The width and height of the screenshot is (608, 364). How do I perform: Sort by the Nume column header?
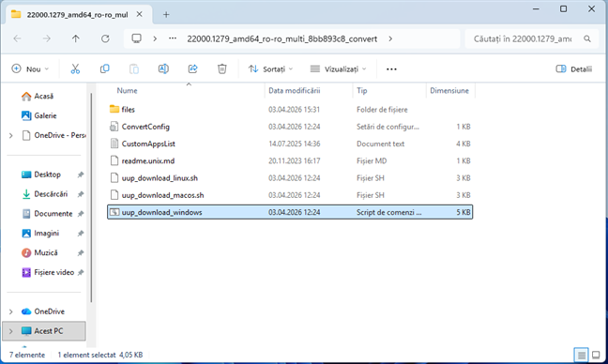pos(127,90)
